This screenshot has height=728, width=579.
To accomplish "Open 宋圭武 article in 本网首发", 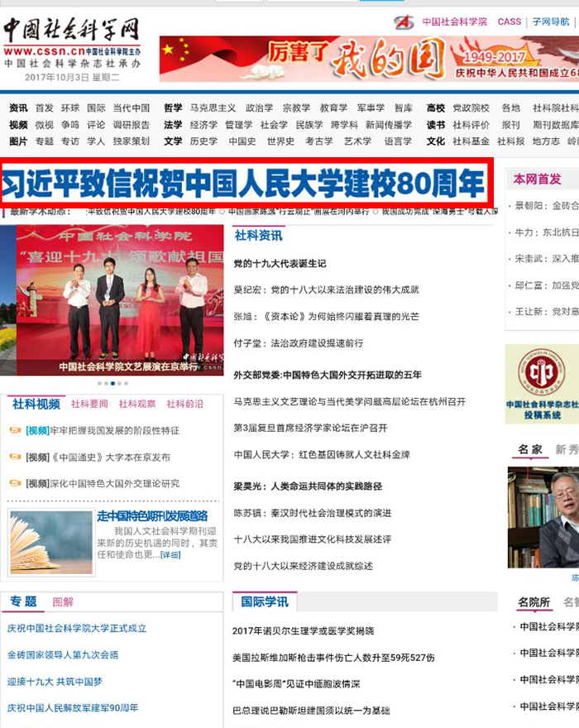I will pos(547,259).
